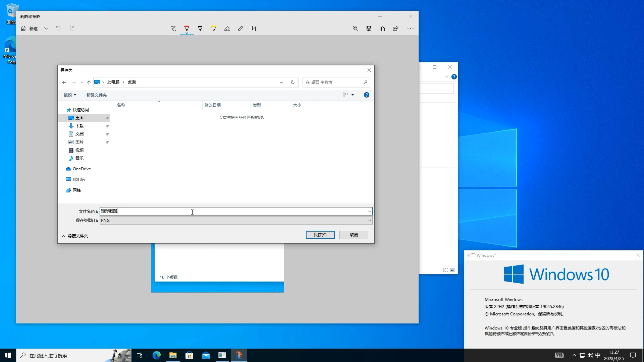Change the view layout icon

tap(345, 95)
